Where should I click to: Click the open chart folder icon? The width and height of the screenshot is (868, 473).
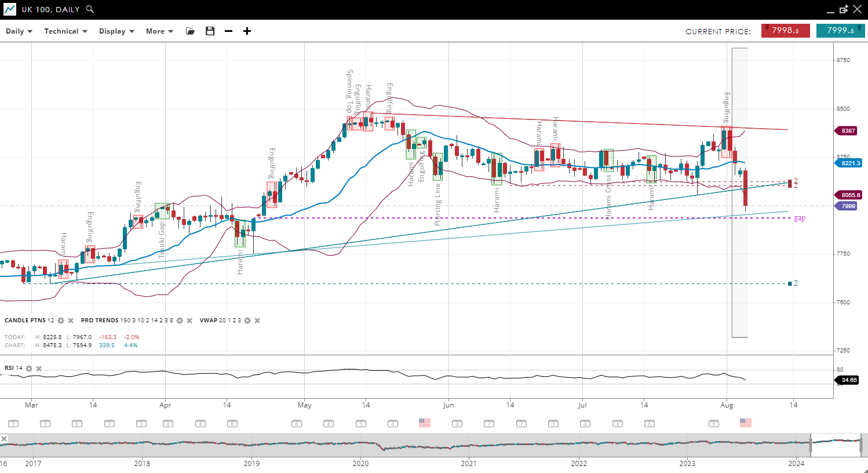[190, 31]
